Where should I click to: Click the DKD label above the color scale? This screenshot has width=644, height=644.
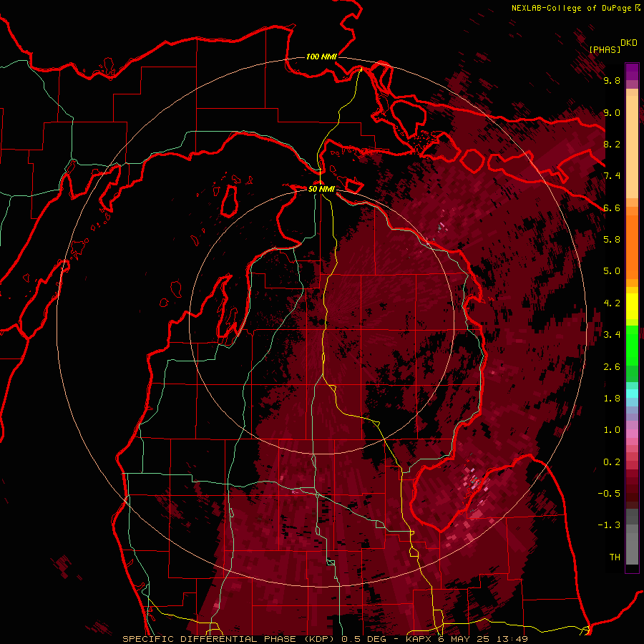(629, 43)
